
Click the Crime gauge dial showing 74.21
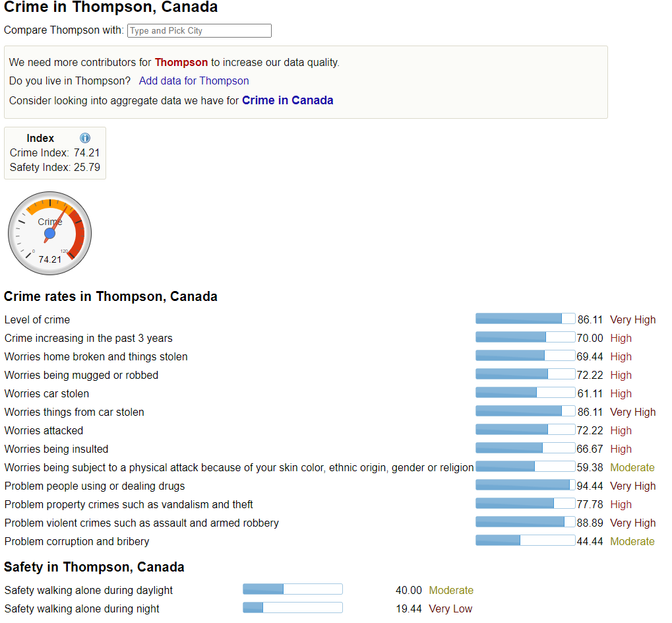(x=49, y=233)
